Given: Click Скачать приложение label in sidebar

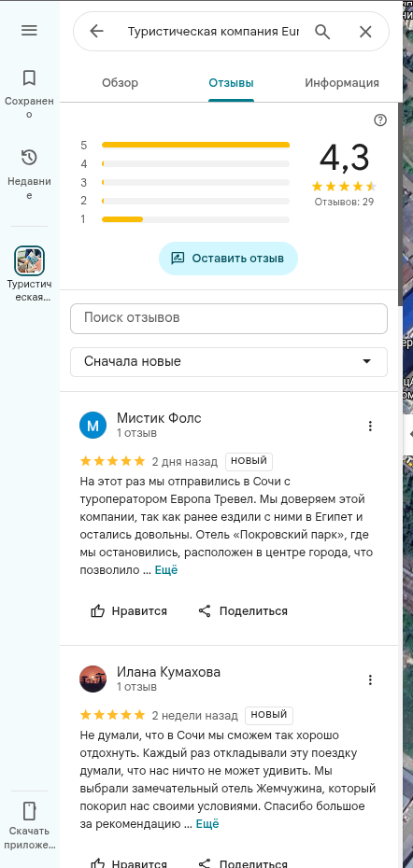Looking at the screenshot, I should (x=29, y=838).
